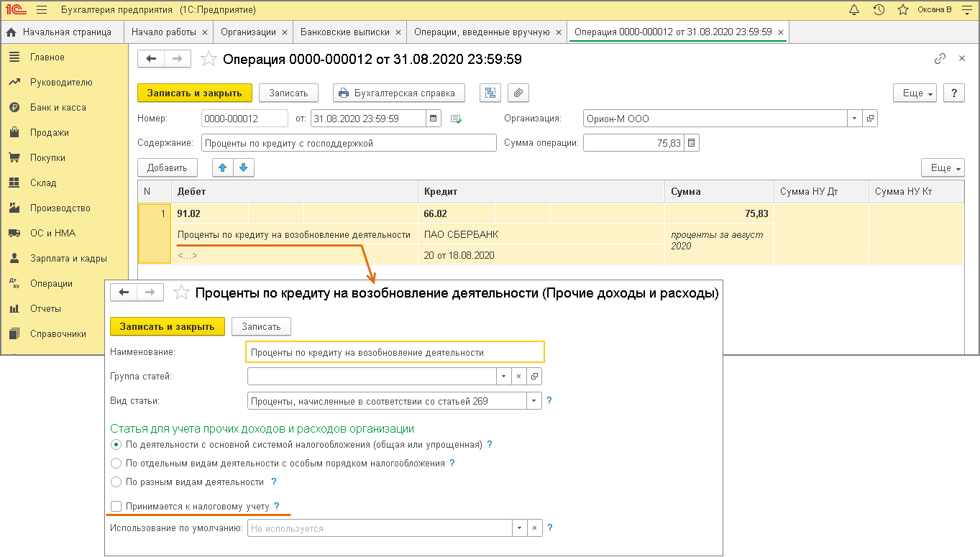Show help for Принимается к налоговому учету

pyautogui.click(x=277, y=507)
